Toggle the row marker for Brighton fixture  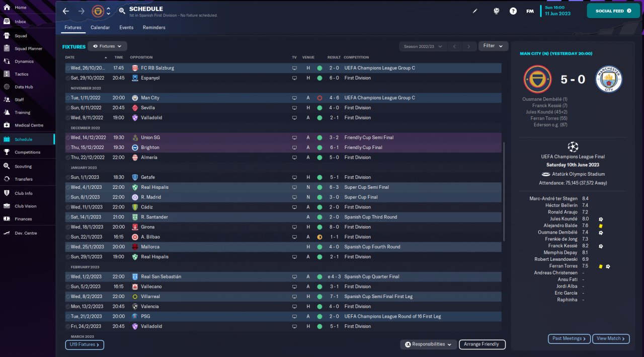point(68,148)
